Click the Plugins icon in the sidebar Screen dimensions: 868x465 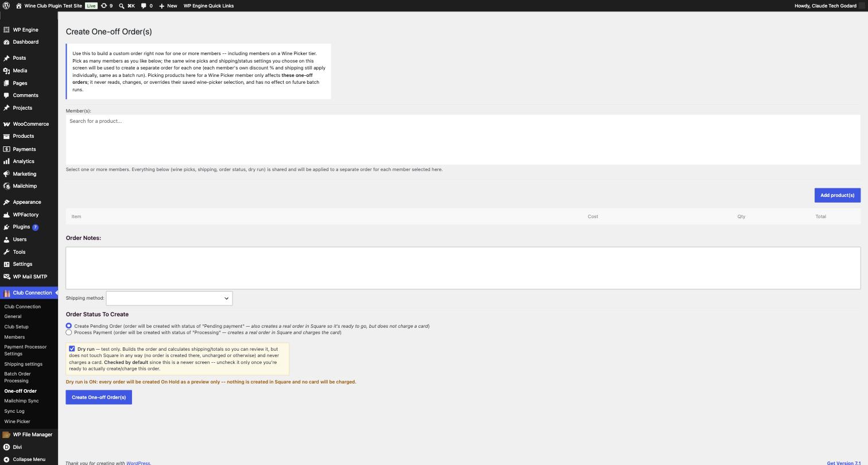[x=6, y=227]
